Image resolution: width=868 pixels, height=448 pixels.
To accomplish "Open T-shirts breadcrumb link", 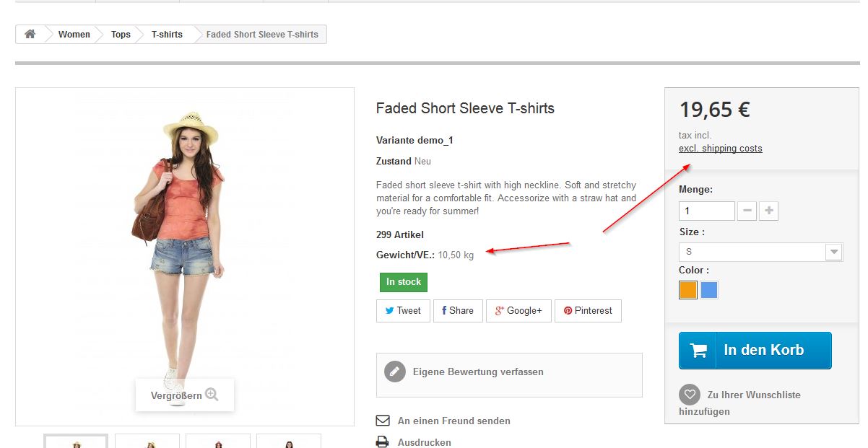I will click(x=167, y=35).
